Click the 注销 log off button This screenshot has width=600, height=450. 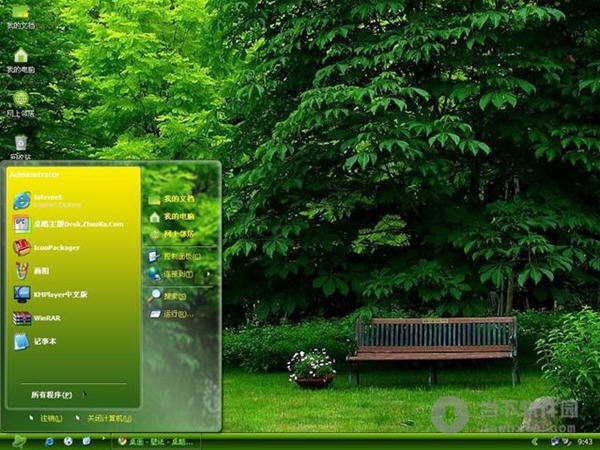(46, 419)
